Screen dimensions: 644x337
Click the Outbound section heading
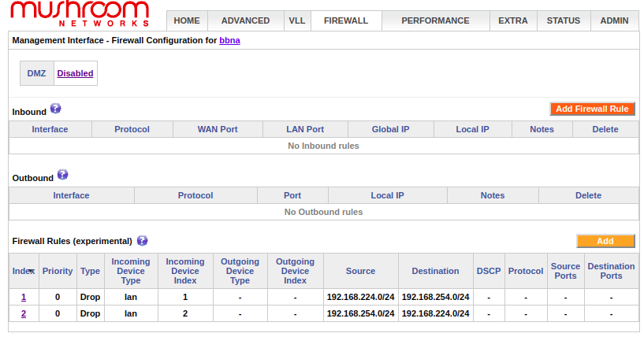point(33,178)
